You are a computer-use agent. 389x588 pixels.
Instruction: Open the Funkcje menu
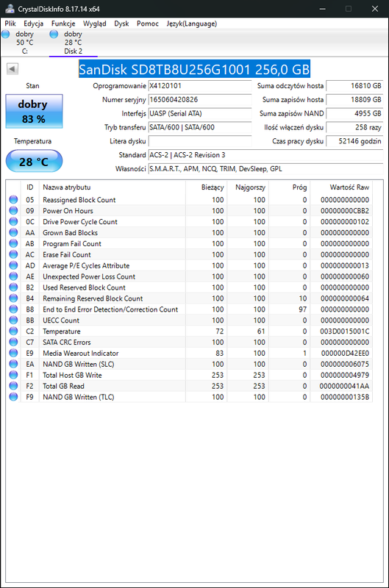(63, 24)
